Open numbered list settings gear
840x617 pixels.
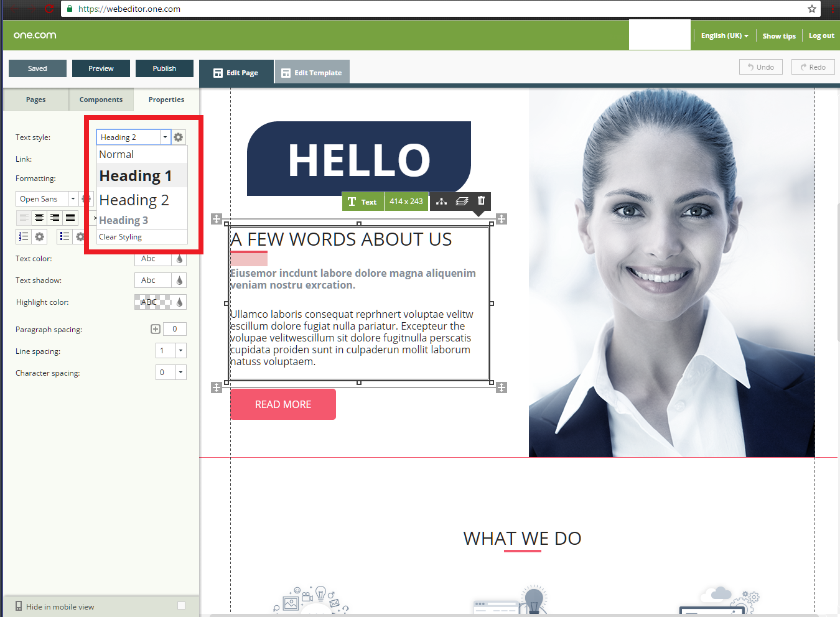pyautogui.click(x=40, y=236)
